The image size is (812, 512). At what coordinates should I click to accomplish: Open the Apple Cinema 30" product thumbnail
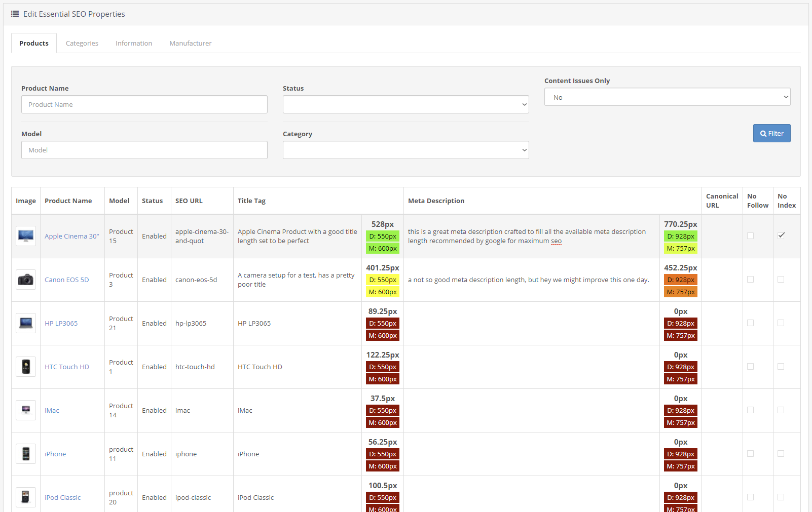click(x=26, y=236)
